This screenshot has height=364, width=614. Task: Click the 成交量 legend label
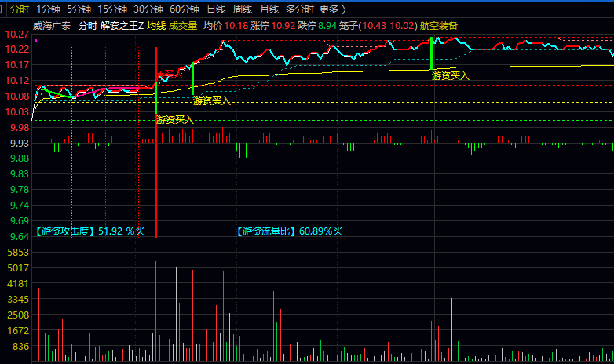coord(183,26)
